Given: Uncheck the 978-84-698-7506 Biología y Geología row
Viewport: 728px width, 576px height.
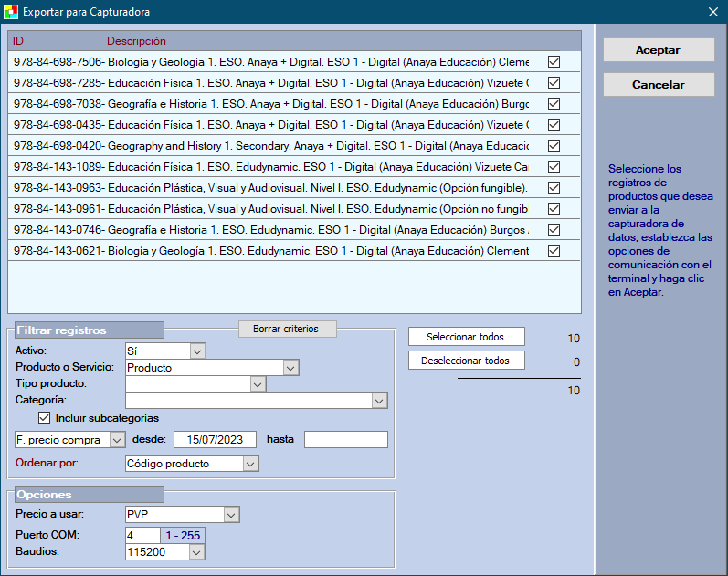Looking at the screenshot, I should 554,62.
